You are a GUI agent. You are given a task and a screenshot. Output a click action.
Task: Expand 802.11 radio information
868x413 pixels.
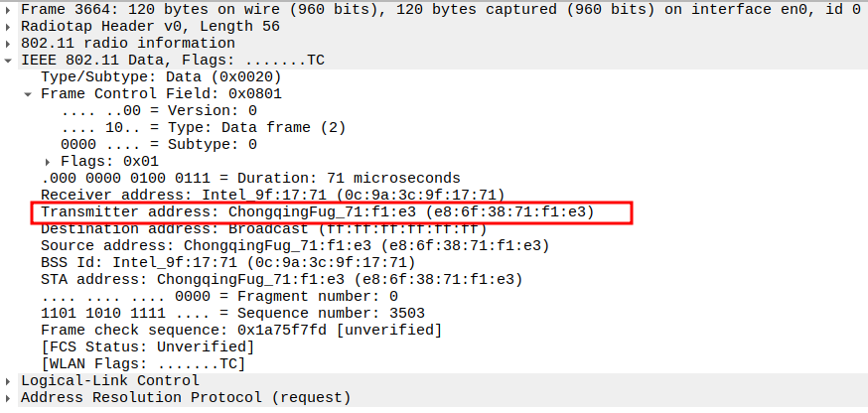click(9, 44)
